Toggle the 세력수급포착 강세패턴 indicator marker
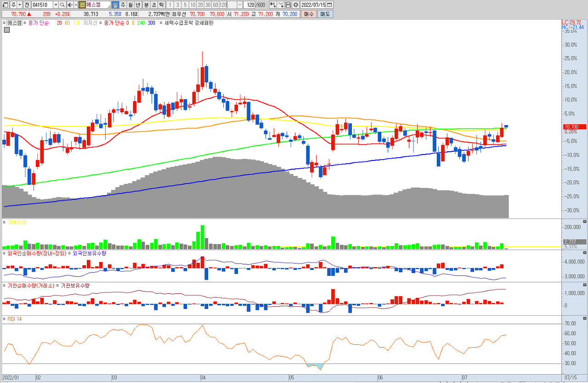This screenshot has height=383, width=588. pyautogui.click(x=161, y=23)
